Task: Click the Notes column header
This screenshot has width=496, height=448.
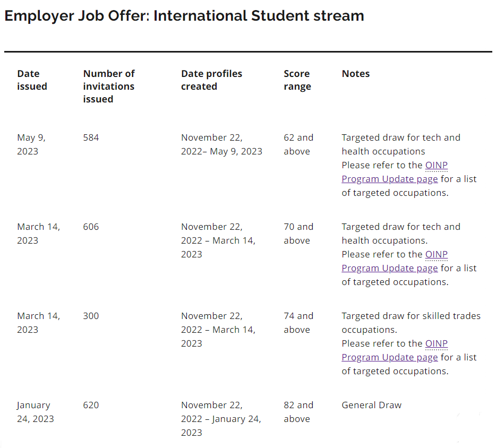Action: point(355,73)
